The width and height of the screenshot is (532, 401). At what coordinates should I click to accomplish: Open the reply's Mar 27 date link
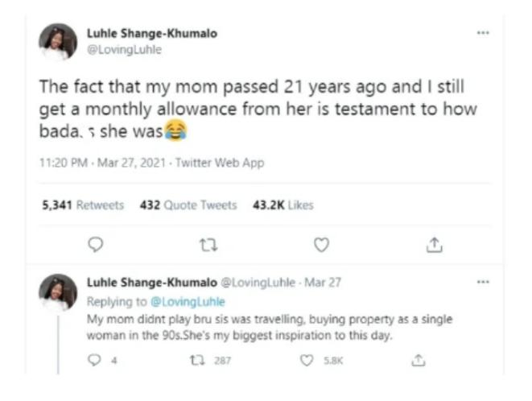(x=311, y=283)
